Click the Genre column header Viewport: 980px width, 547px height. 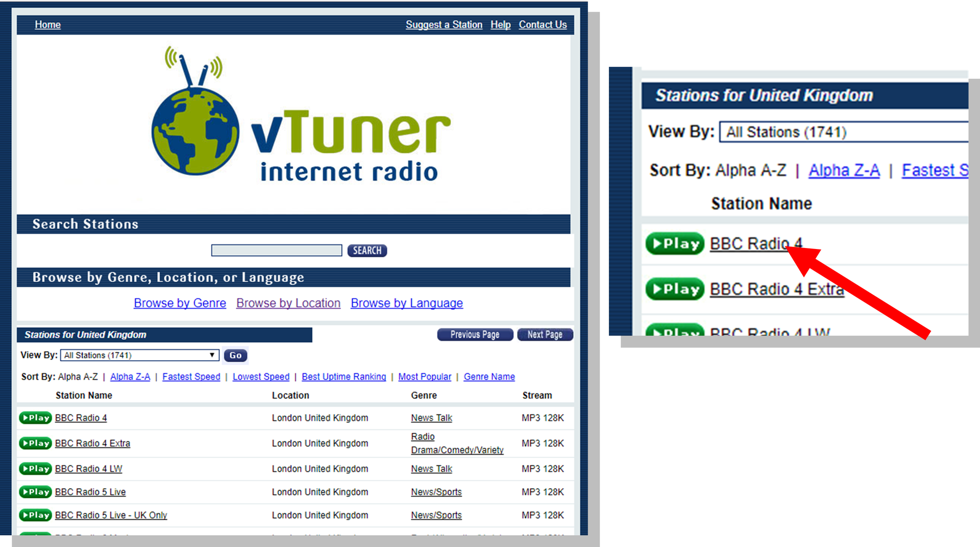(x=424, y=395)
